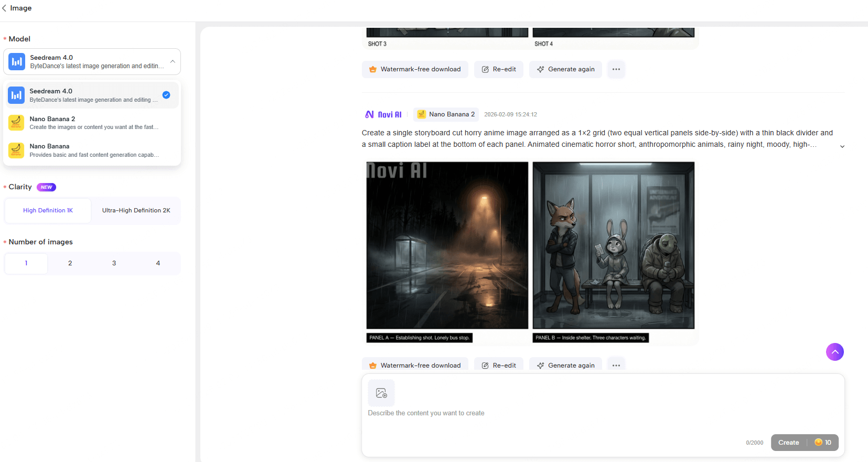Click Generate again under the storyboard image
The height and width of the screenshot is (462, 868).
click(565, 365)
